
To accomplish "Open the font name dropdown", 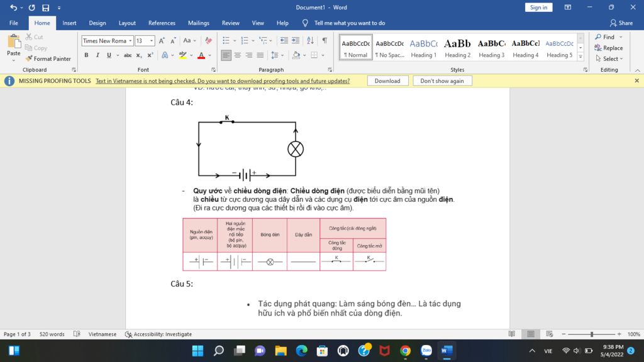I will pos(130,41).
